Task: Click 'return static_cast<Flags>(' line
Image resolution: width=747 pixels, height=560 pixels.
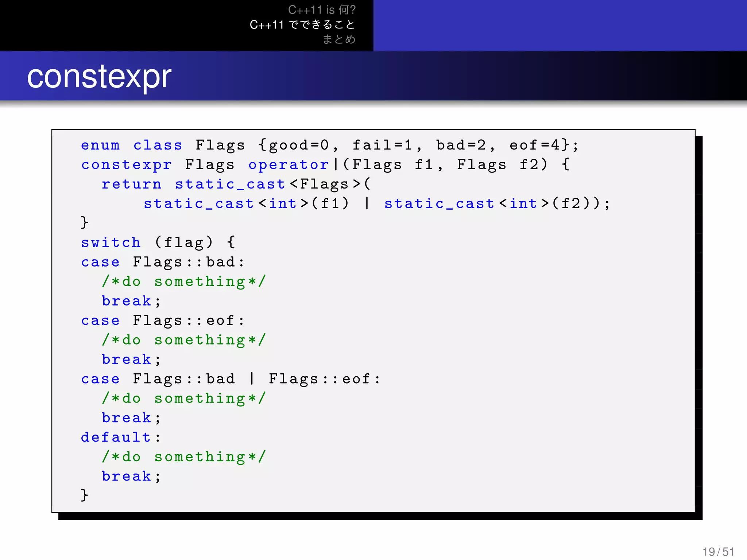Action: point(236,184)
